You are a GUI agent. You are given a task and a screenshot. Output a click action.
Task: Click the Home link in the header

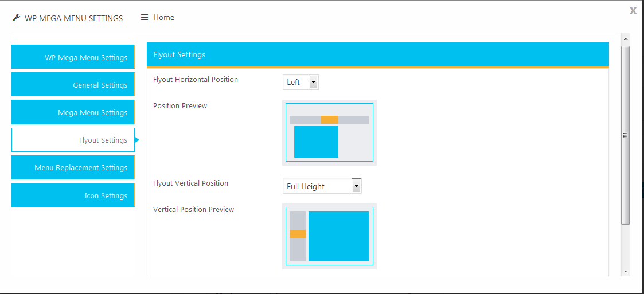tap(163, 17)
